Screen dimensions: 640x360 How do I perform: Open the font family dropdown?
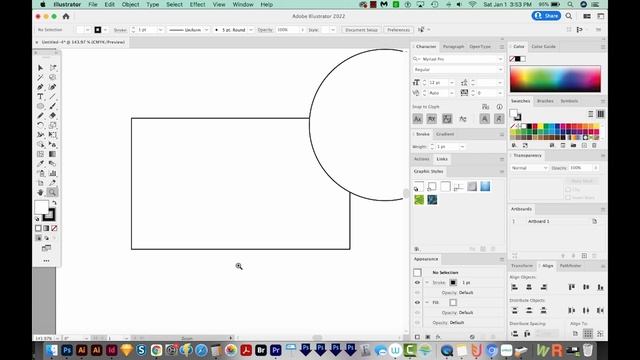[500, 59]
